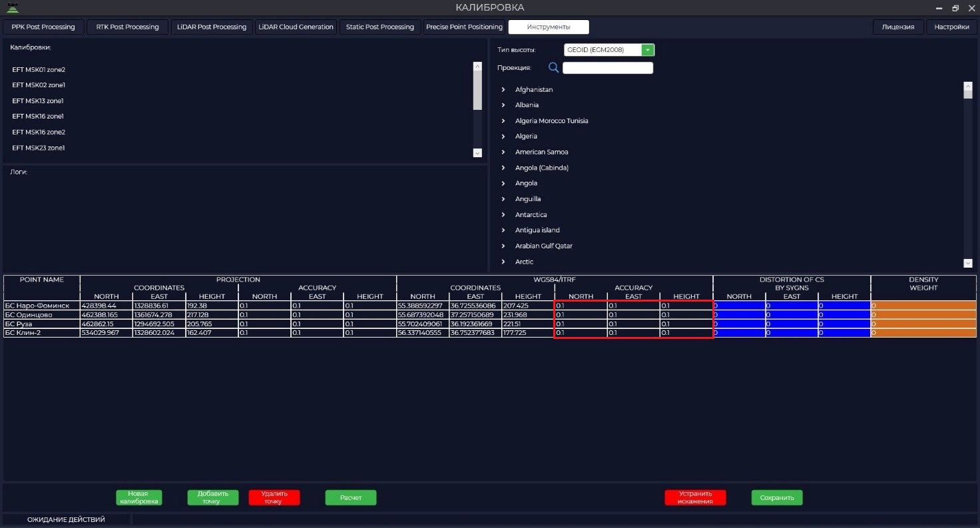Click WGS84 latitude cell 55.388592297

pos(423,306)
